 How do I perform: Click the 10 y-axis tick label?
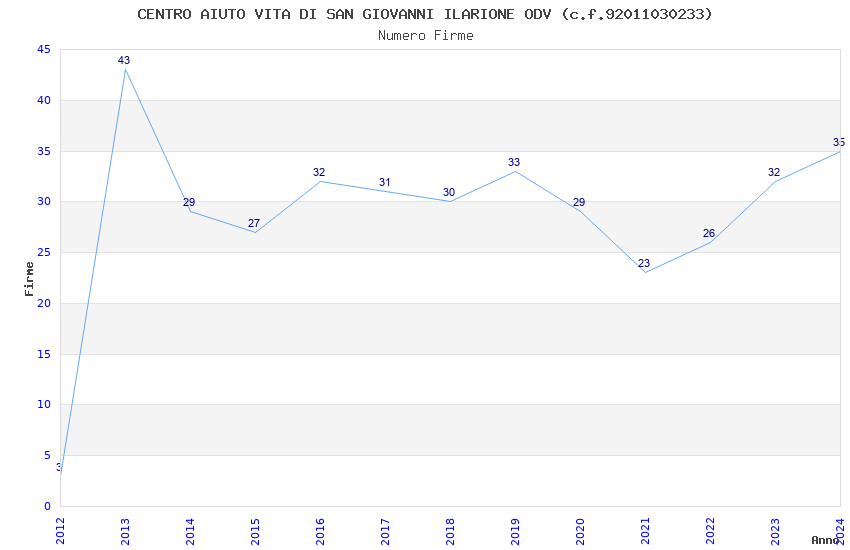pyautogui.click(x=44, y=405)
